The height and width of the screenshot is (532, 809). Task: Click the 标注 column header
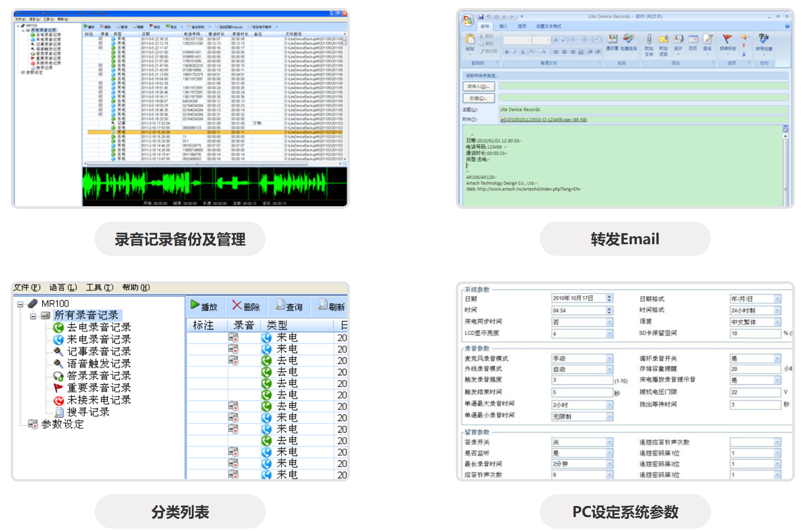point(207,325)
